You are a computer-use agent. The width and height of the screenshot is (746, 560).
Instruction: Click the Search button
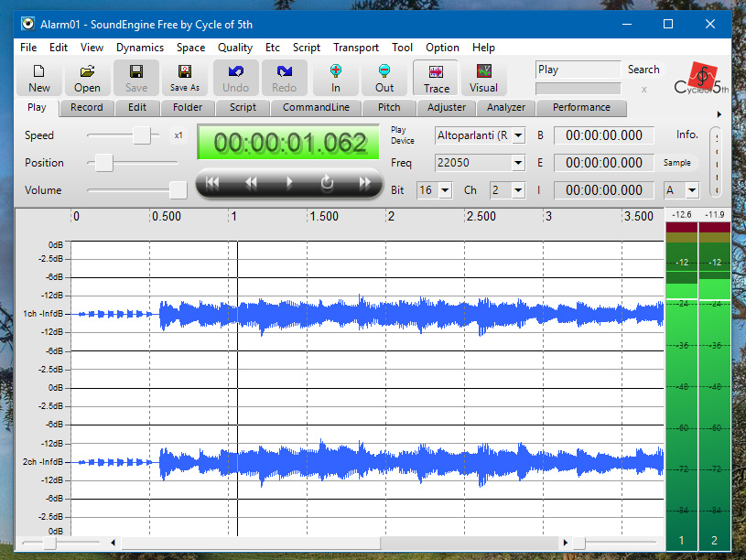[643, 70]
